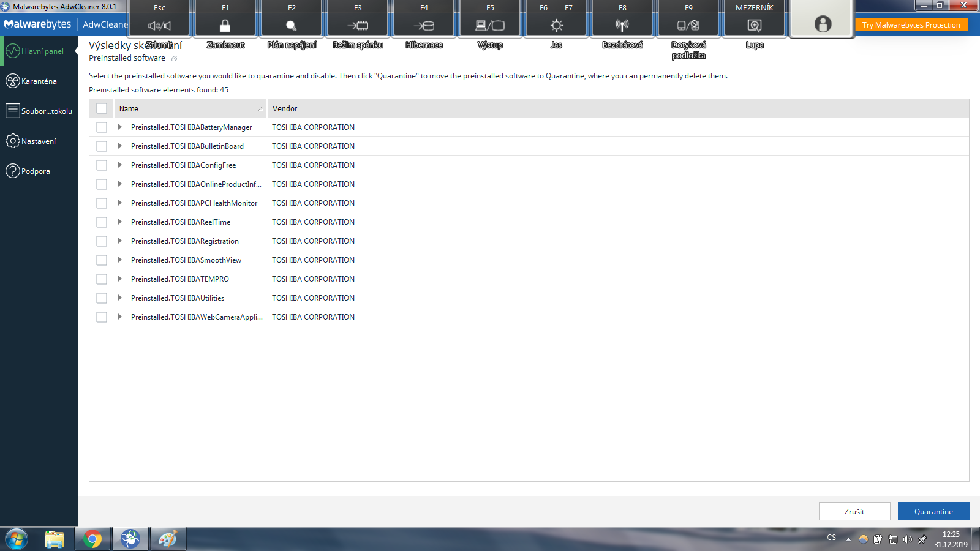
Task: Tick the TOSHIBAReelTime checkbox
Action: (x=102, y=222)
